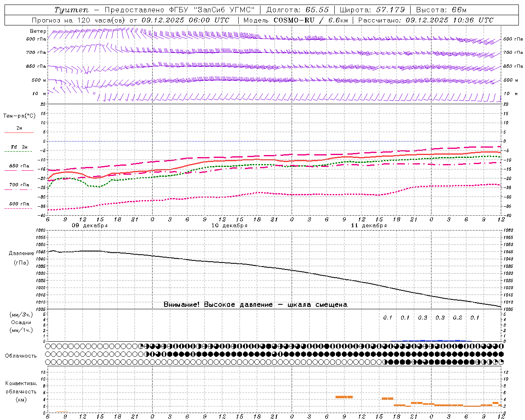Click the '1005' value on right pressure axis
This screenshot has width=525, height=420.
(x=508, y=309)
